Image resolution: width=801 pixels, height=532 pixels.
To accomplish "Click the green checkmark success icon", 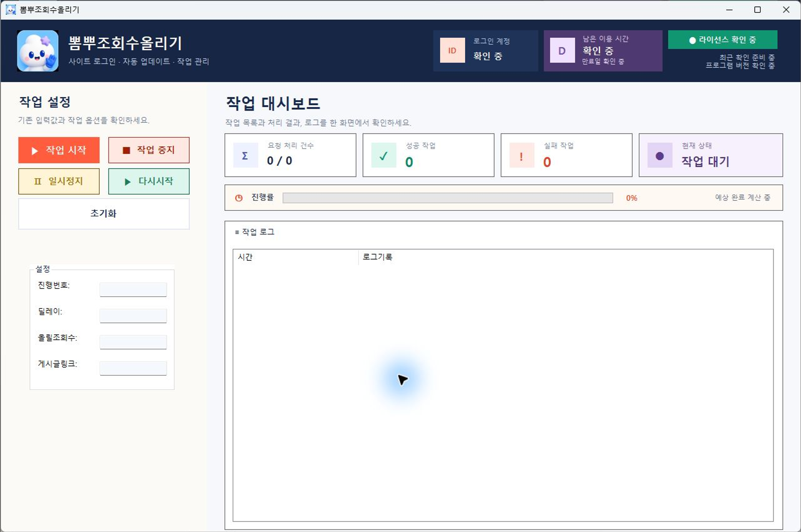I will 383,155.
